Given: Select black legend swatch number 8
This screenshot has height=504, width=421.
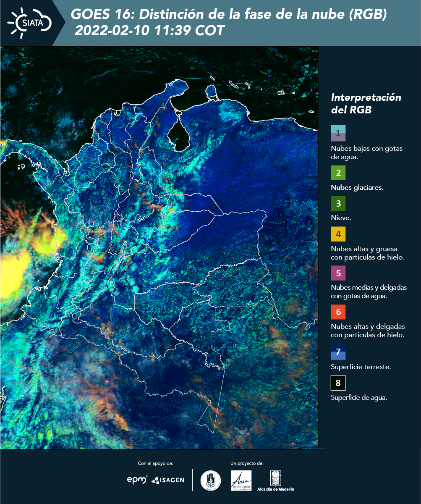Looking at the screenshot, I should (338, 383).
